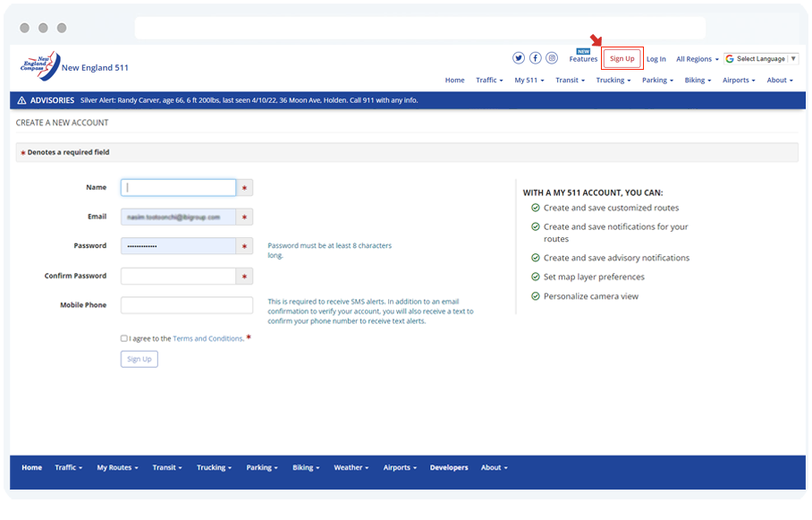Open the Terms and Conditions link
Viewport: 812px width, 520px height.
pos(207,338)
